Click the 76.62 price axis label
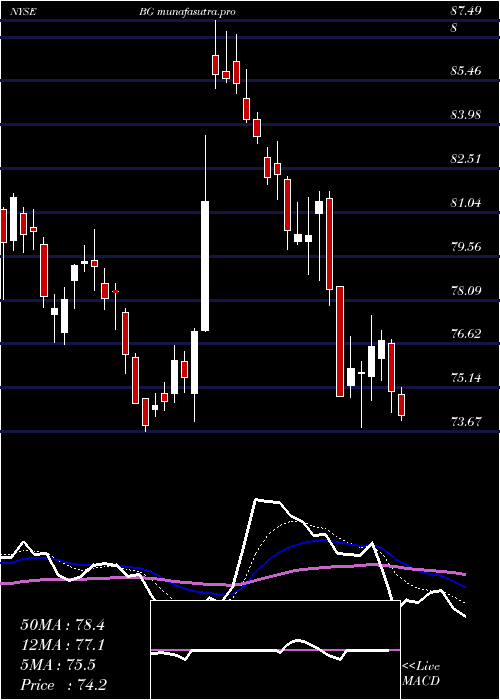Viewport: 500px width, 700px height. click(467, 333)
